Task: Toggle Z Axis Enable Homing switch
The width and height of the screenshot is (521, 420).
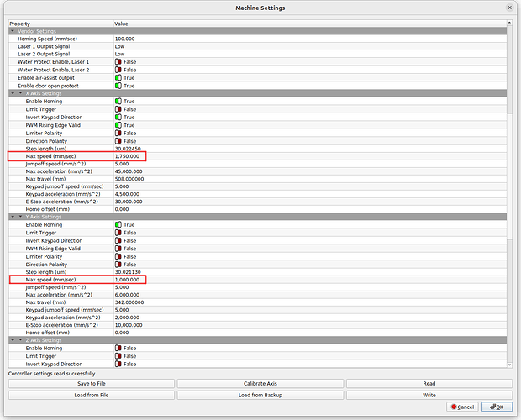Action: coord(118,349)
